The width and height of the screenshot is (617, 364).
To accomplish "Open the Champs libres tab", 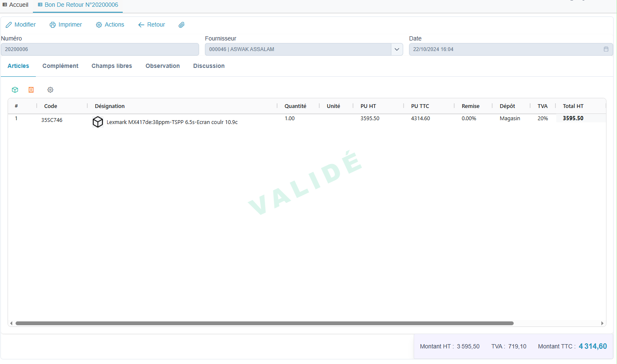I will click(x=112, y=66).
